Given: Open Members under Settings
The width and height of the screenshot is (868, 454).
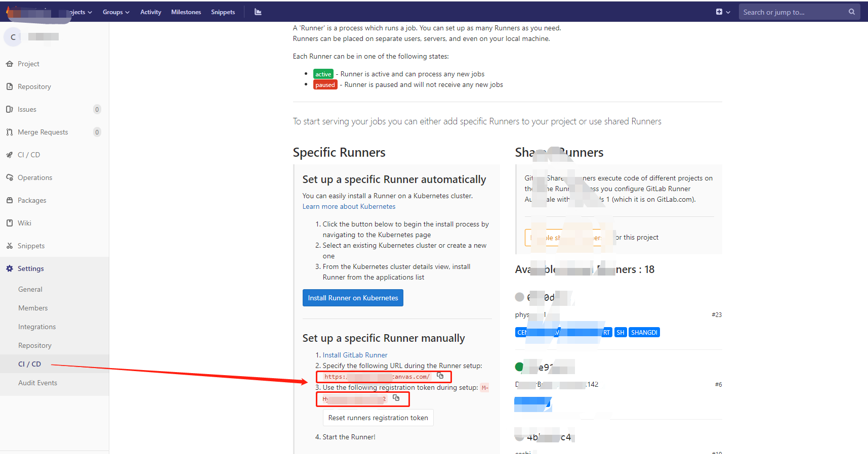Looking at the screenshot, I should click(x=33, y=308).
